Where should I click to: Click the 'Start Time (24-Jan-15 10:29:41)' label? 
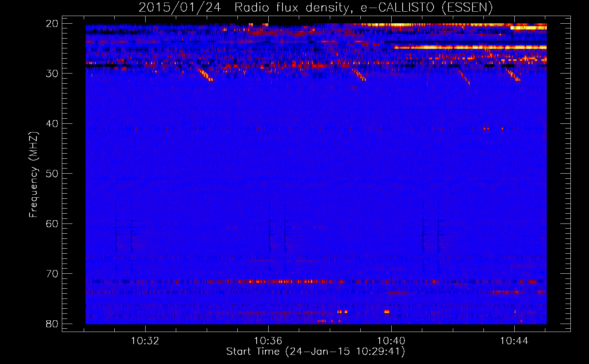316,352
